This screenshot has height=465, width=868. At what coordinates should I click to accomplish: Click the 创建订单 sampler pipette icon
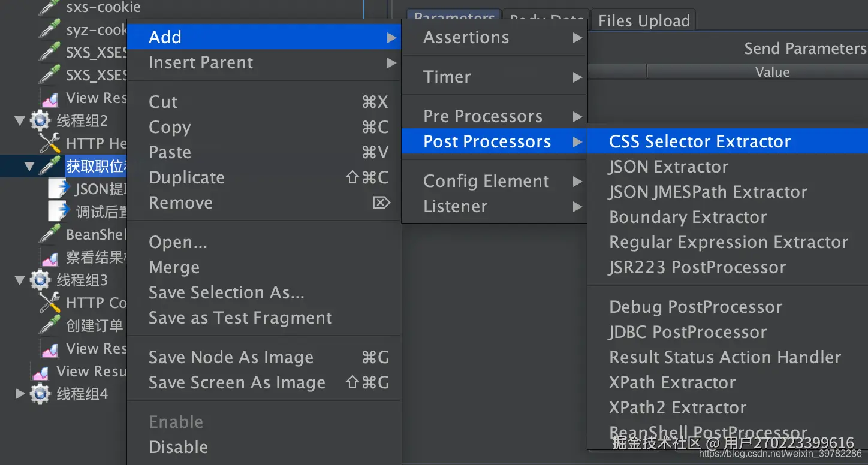tap(50, 325)
